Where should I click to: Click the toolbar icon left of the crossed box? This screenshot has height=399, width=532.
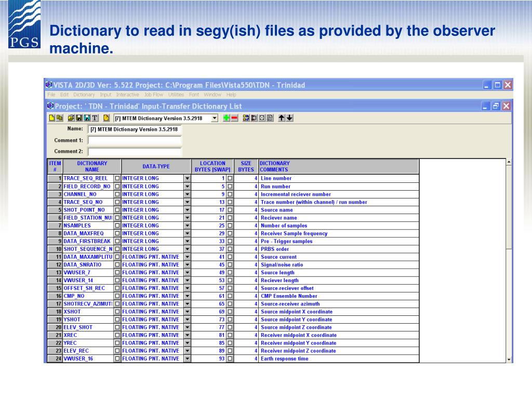pyautogui.click(x=254, y=118)
